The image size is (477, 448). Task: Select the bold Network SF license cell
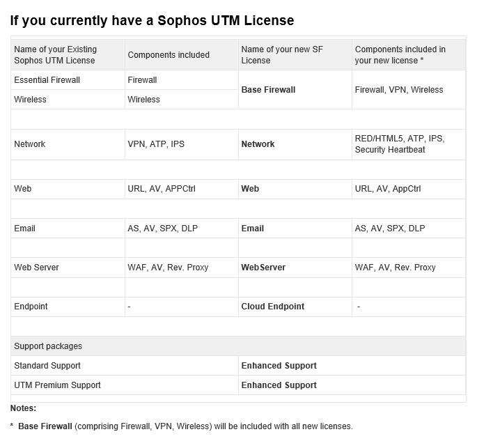[295, 144]
